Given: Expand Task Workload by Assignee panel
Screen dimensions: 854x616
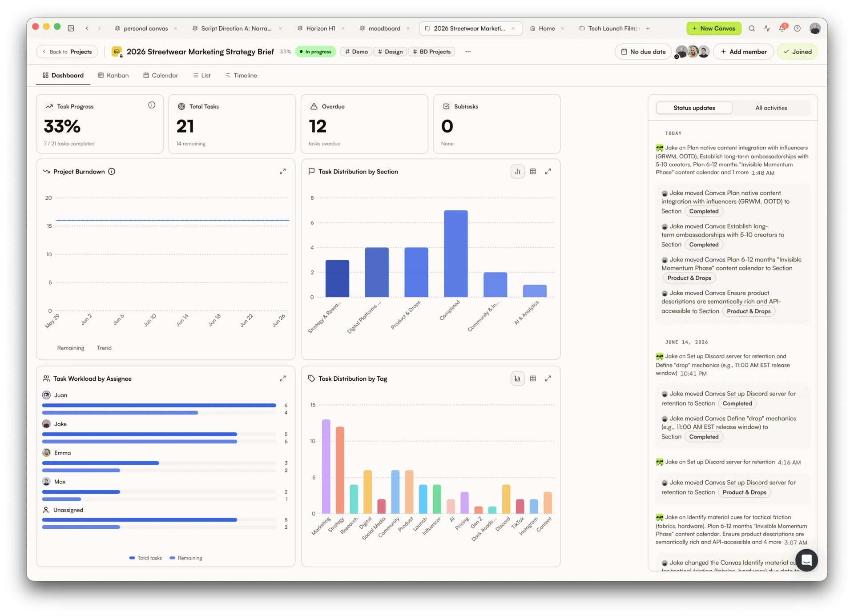Looking at the screenshot, I should coord(282,378).
